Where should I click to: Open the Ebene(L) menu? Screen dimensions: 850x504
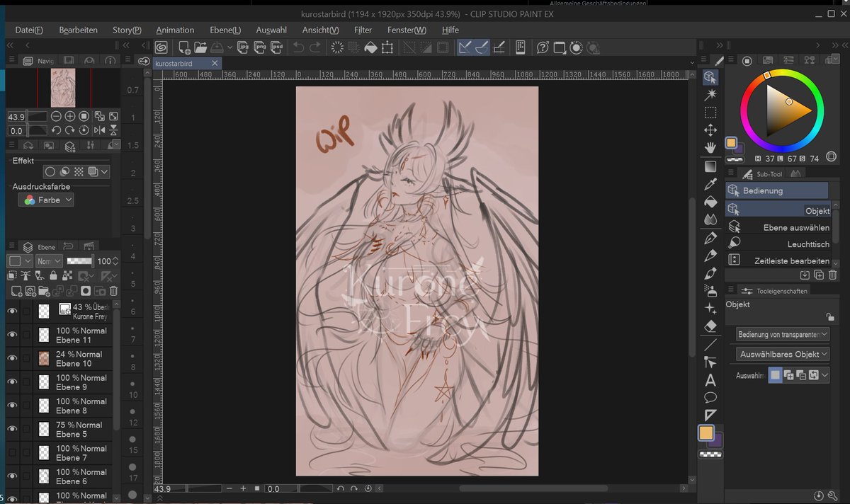pyautogui.click(x=225, y=30)
